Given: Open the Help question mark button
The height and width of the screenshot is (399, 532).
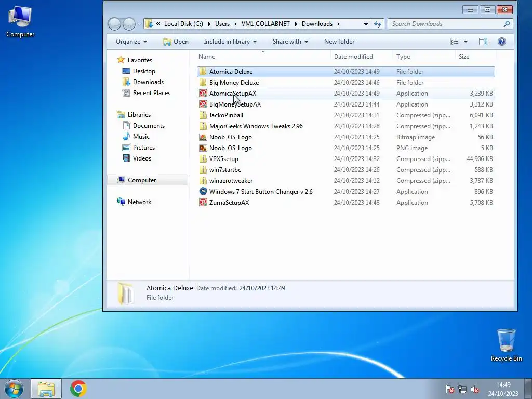Looking at the screenshot, I should click(x=502, y=42).
